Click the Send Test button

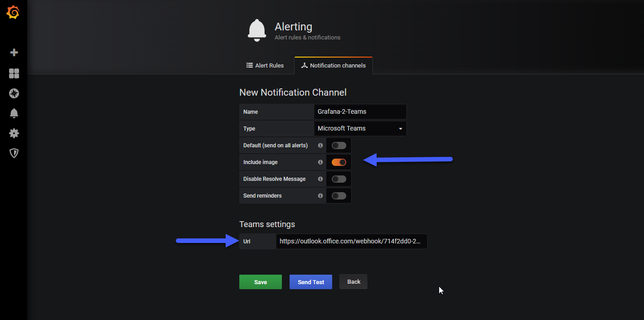[x=311, y=282]
